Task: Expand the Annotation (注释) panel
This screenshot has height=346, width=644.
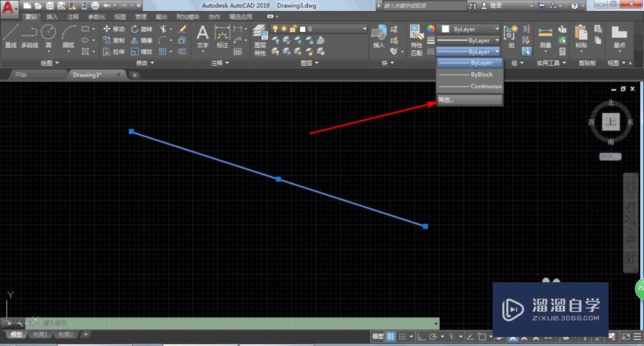Action: [x=220, y=63]
